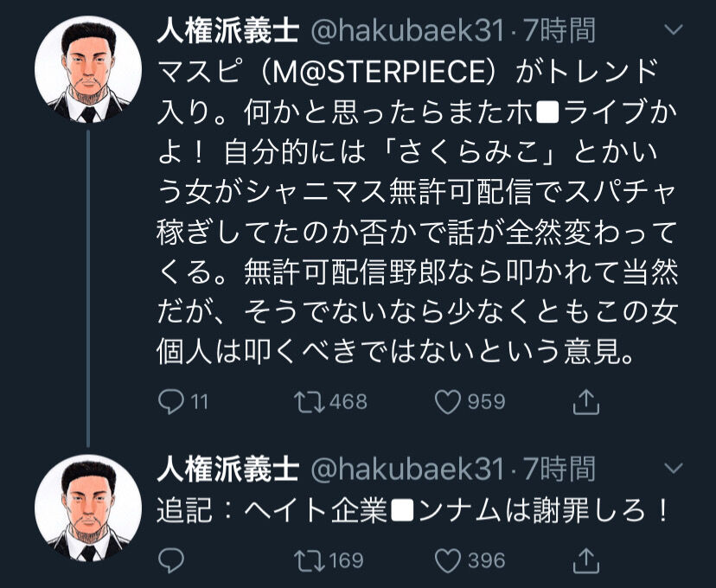Reply to the M@STERPIECE tweet
This screenshot has height=588, width=716.
point(170,402)
